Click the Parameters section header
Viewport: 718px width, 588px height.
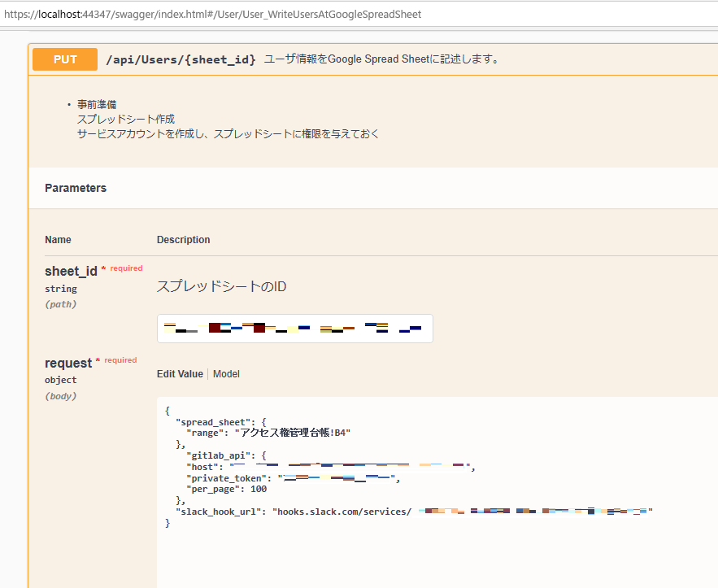(76, 188)
